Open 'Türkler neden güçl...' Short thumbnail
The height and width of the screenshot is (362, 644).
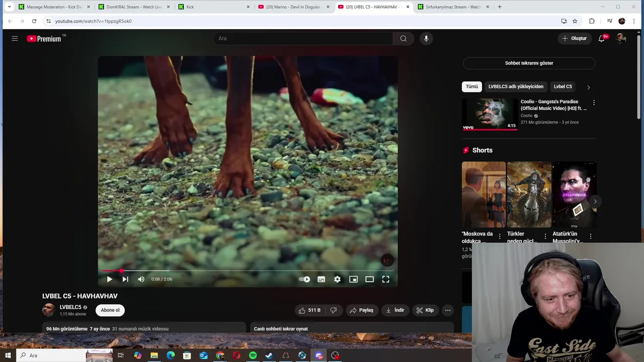(529, 195)
